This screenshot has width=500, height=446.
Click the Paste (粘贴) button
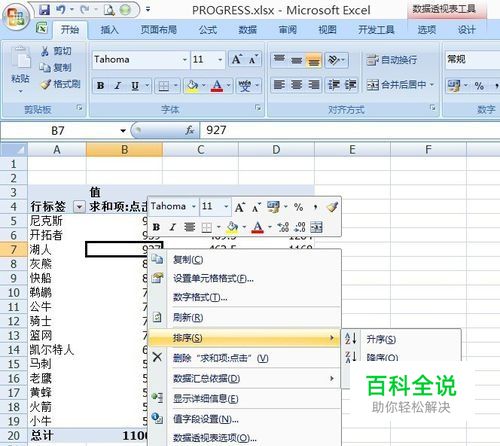pos(20,68)
